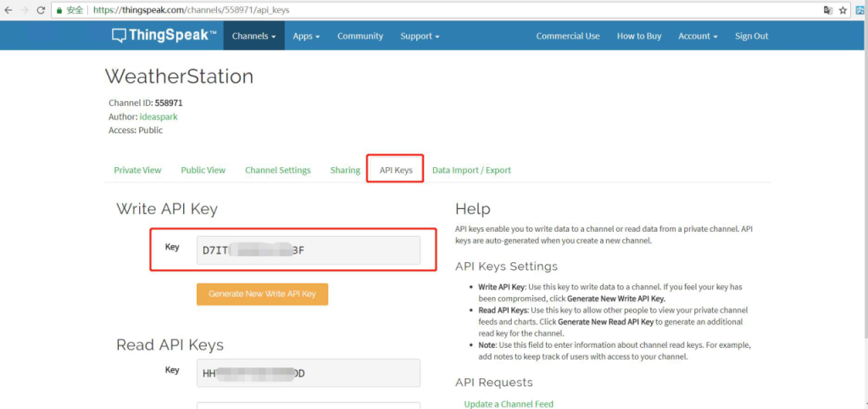Image resolution: width=868 pixels, height=409 pixels.
Task: Click the ThingSpeak logo
Action: tap(164, 36)
